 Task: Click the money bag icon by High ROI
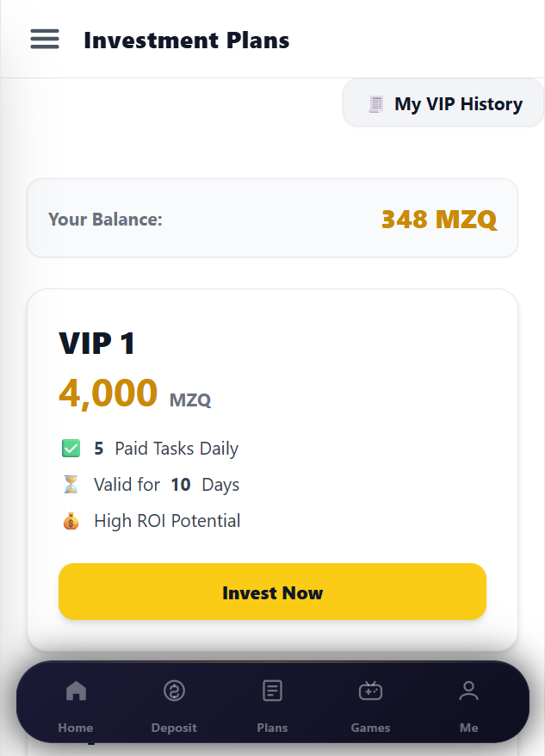click(x=71, y=521)
